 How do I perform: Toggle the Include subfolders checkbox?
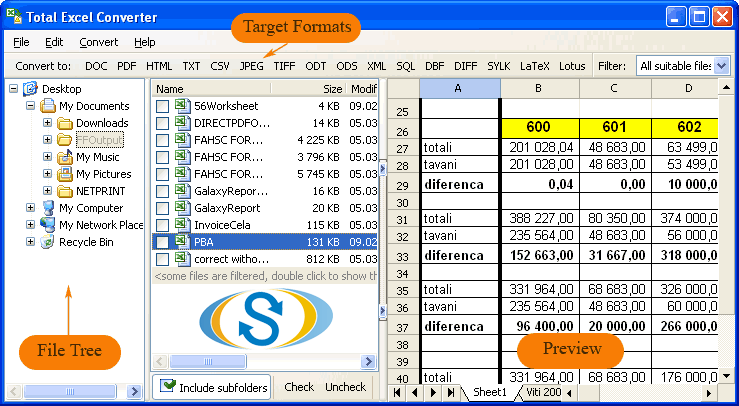pos(169,387)
